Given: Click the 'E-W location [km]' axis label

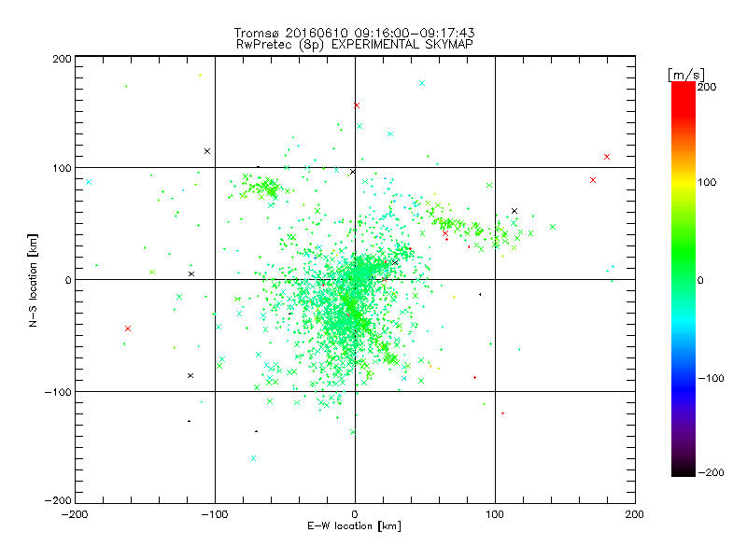Looking at the screenshot, I should [354, 525].
